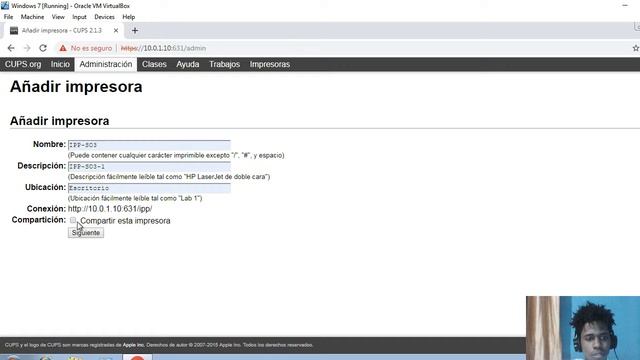Click the not-secure warning triangle icon
The height and width of the screenshot is (360, 640).
pos(63,48)
